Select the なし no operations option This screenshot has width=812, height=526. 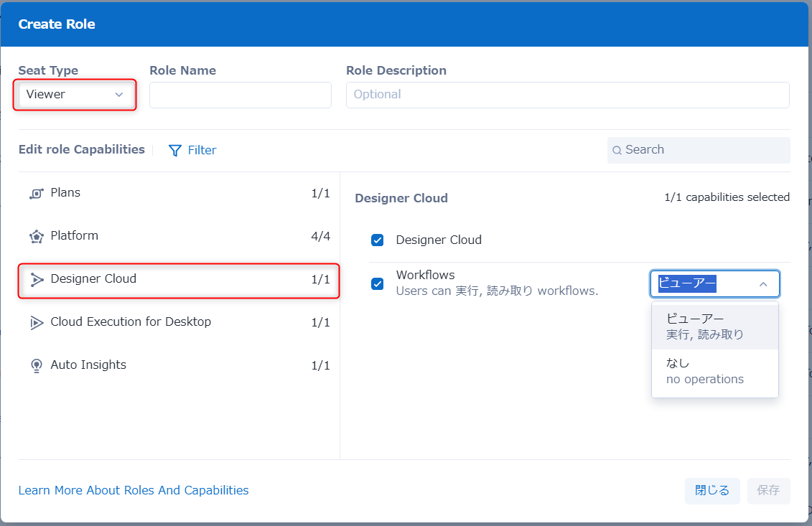pyautogui.click(x=714, y=371)
